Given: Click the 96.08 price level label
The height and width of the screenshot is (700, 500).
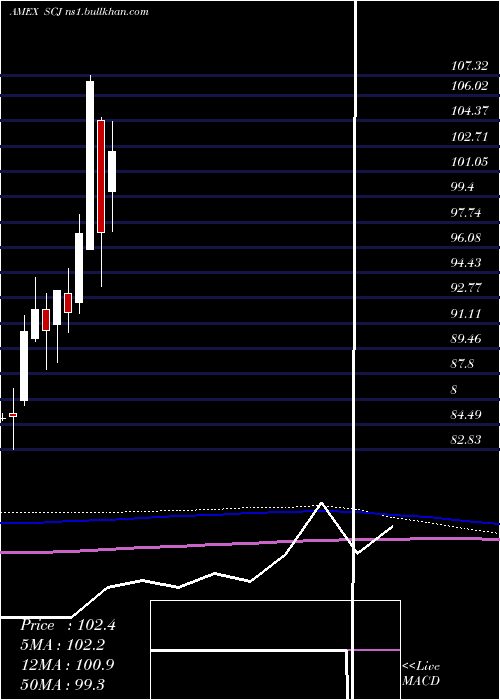Looking at the screenshot, I should [x=466, y=238].
